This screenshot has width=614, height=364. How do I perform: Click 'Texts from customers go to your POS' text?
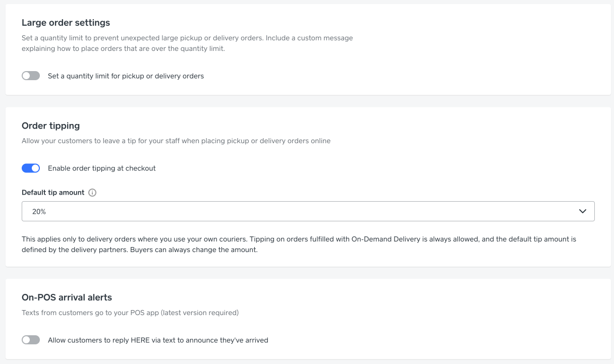point(130,313)
